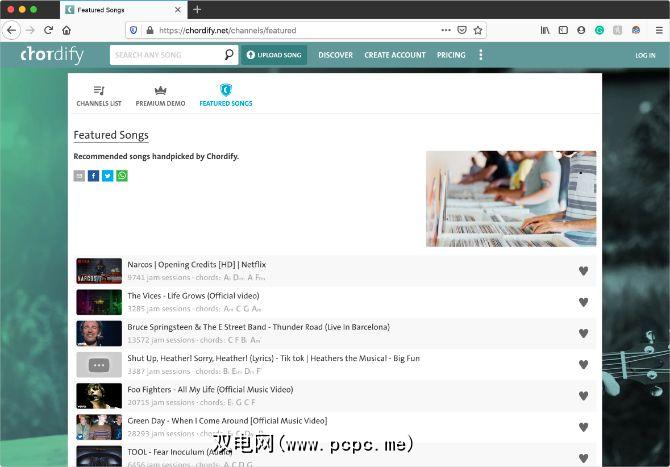Open the browser home page icon
The width and height of the screenshot is (670, 467).
pos(66,30)
